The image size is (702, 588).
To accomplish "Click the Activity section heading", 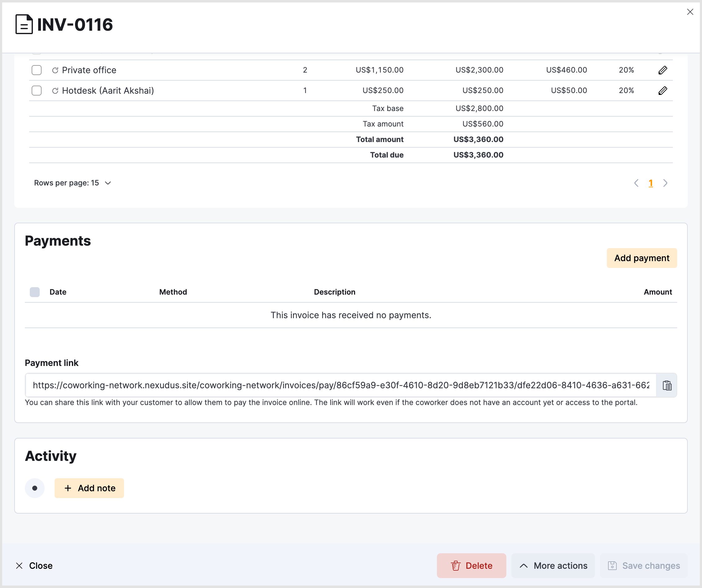I will tap(51, 456).
